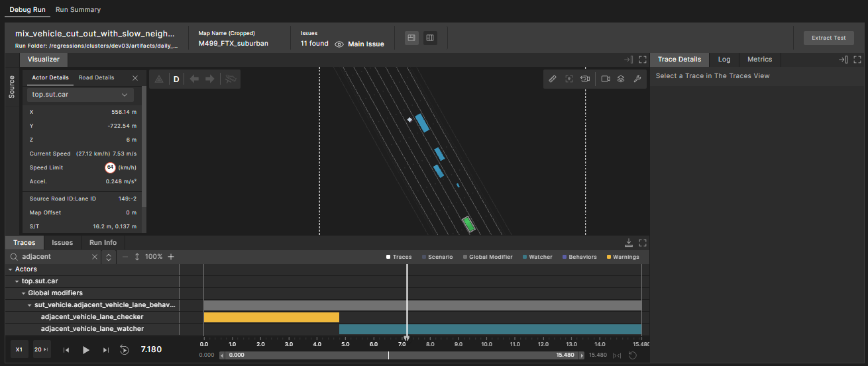Open the wrench settings icon
Screen dimensions: 868x366
[x=637, y=79]
